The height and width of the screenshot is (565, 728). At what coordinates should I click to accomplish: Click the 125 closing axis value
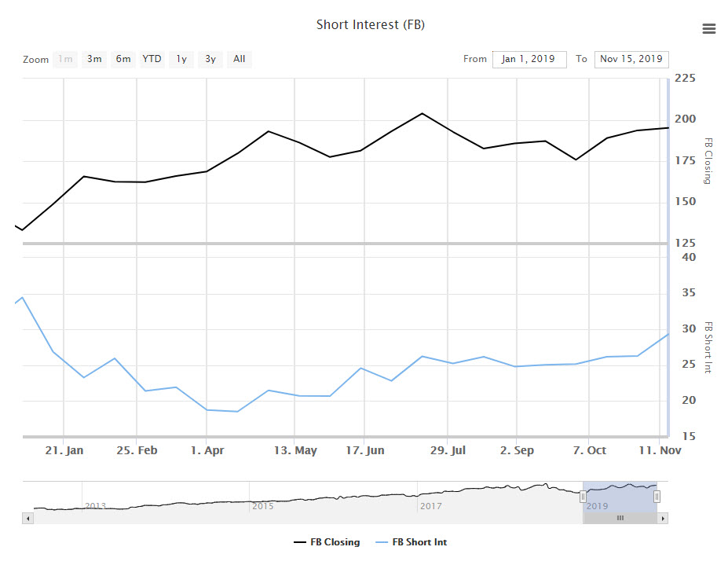click(686, 243)
